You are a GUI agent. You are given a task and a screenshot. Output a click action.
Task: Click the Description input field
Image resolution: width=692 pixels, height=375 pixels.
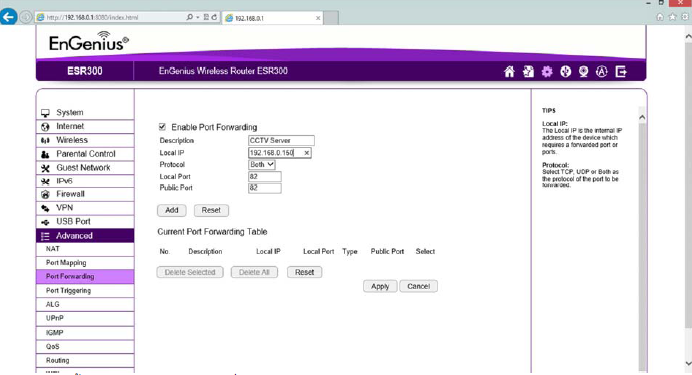281,140
